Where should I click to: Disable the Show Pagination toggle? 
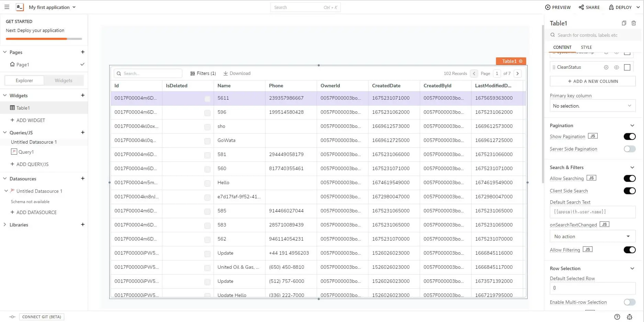[629, 136]
